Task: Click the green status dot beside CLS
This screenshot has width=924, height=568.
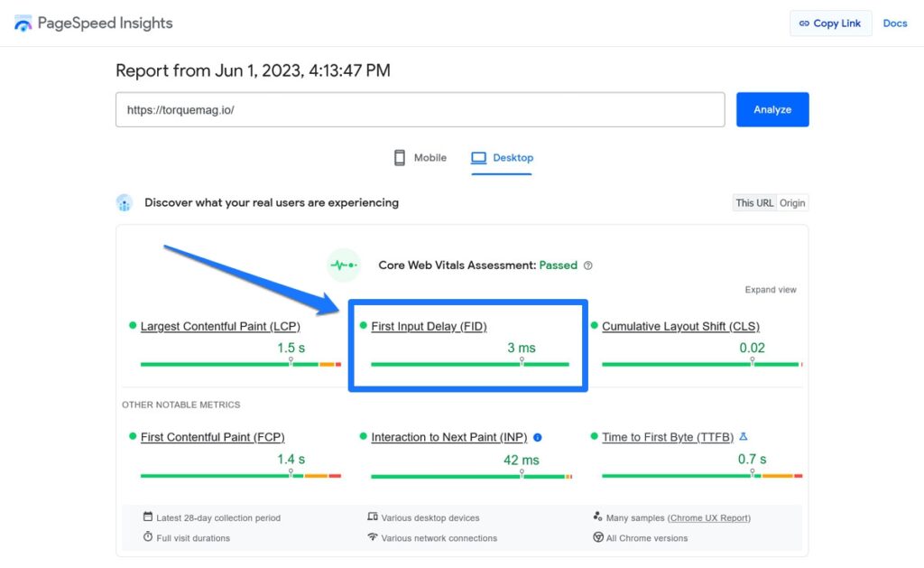Action: [596, 326]
